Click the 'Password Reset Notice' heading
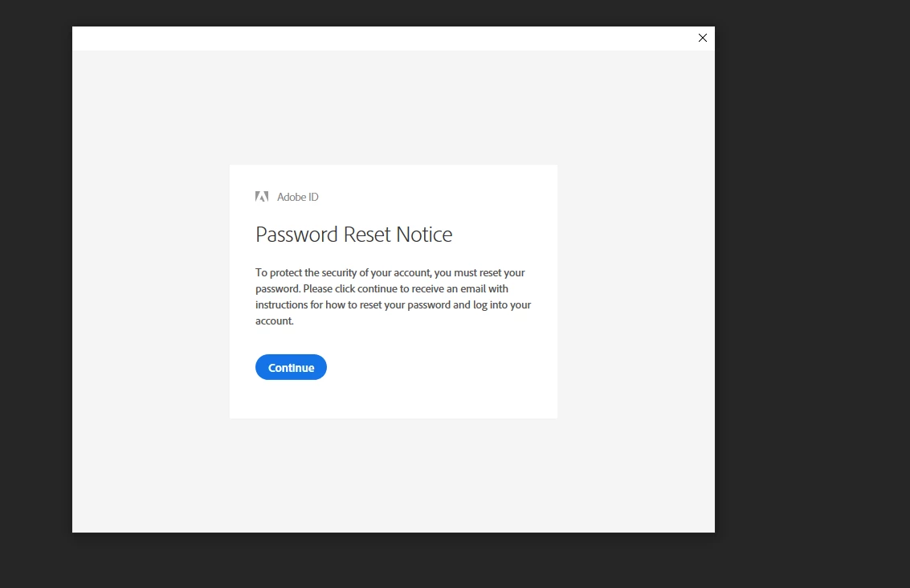Viewport: 910px width, 588px height. tap(353, 234)
